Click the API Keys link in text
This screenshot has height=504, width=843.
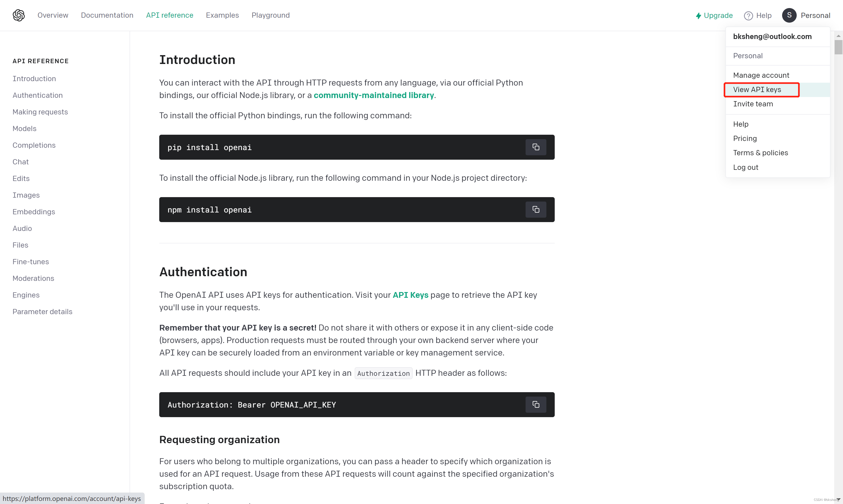coord(411,295)
